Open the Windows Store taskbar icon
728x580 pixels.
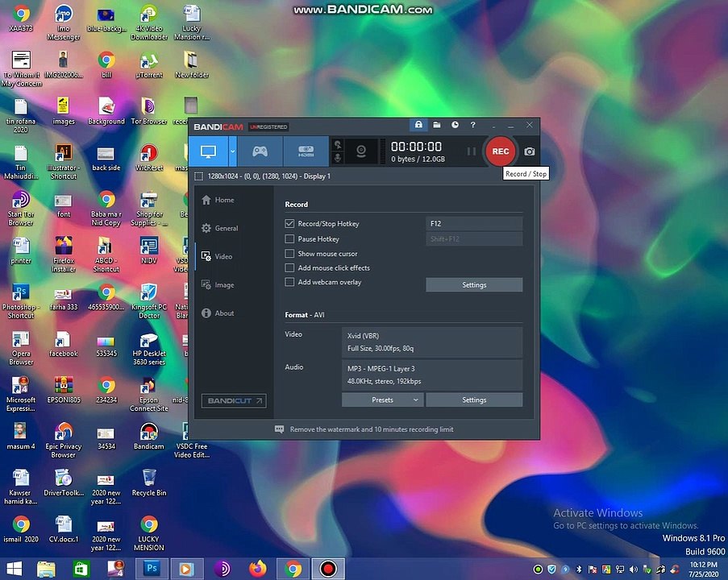(81, 569)
